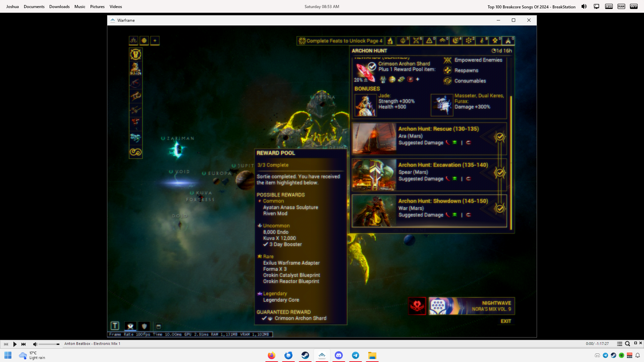The height and width of the screenshot is (362, 644).
Task: Select Archon Hunt: Rescue (130-135) mission
Action: point(429,138)
